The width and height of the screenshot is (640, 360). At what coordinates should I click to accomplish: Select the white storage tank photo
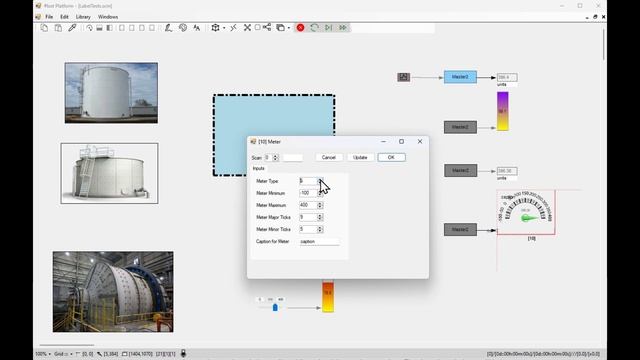111,93
